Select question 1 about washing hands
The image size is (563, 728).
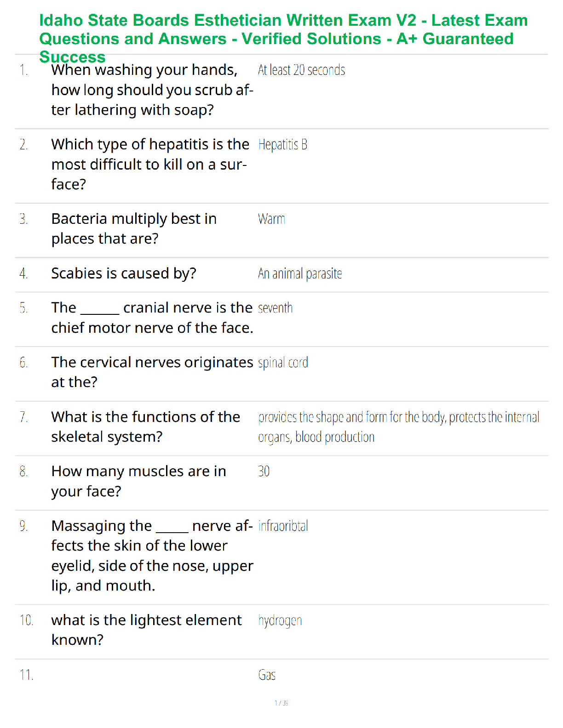(x=152, y=90)
